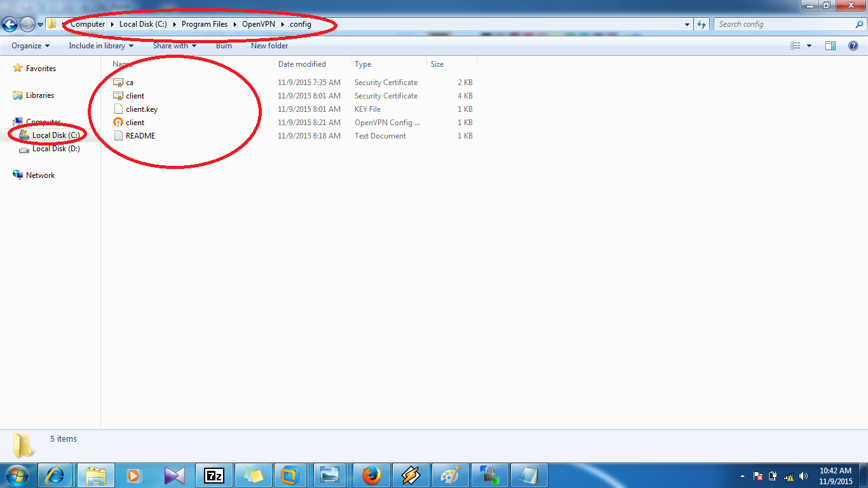Expand the arrow after Program Files breadcrumb
Image resolution: width=868 pixels, height=488 pixels.
pos(235,24)
